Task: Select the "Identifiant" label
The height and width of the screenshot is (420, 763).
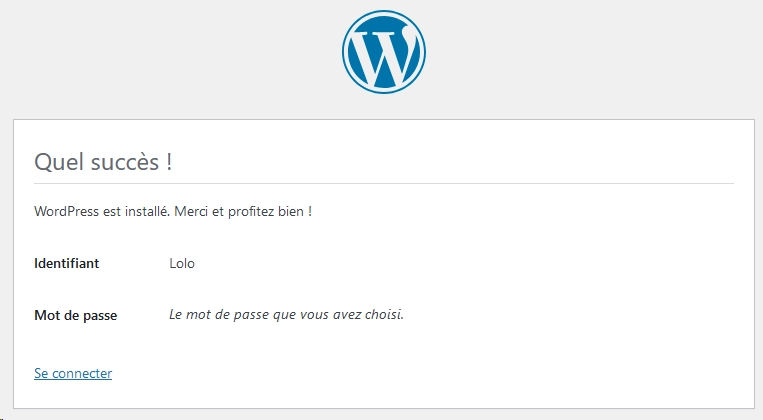Action: pyautogui.click(x=67, y=263)
